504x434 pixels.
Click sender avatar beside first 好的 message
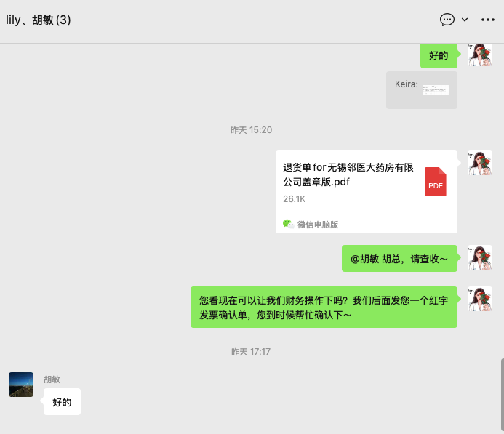(479, 55)
